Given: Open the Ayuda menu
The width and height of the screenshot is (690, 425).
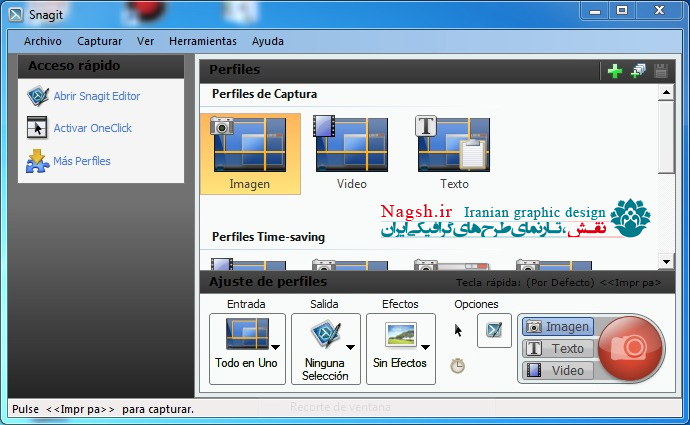Looking at the screenshot, I should pyautogui.click(x=268, y=41).
